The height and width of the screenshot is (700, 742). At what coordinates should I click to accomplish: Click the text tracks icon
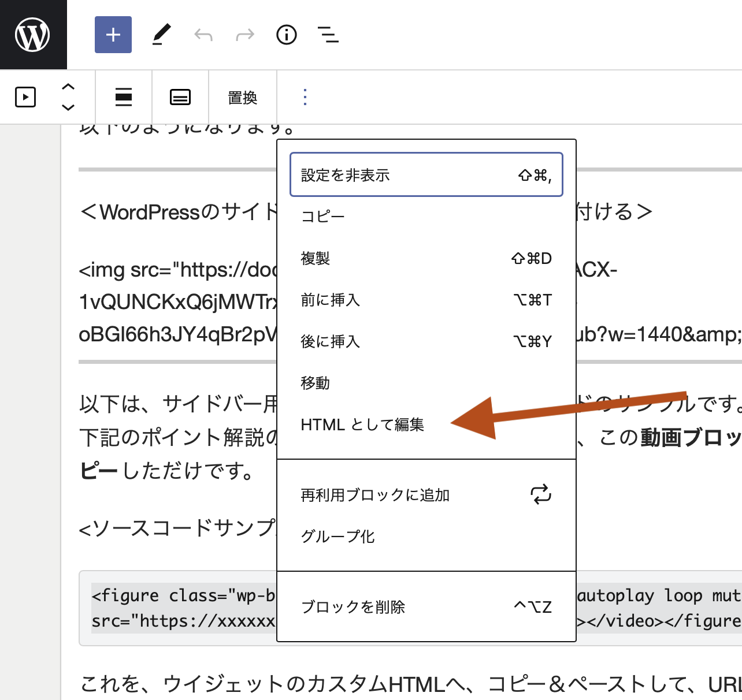[x=180, y=97]
